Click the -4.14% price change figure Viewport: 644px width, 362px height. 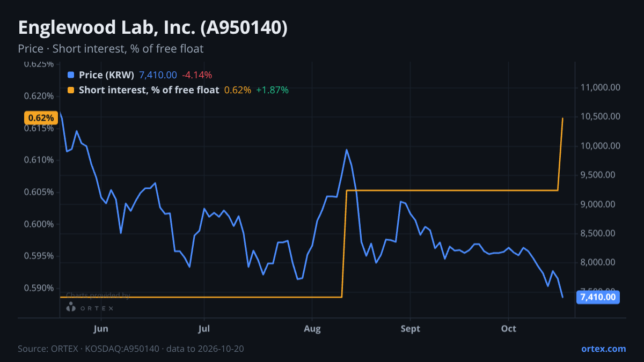point(197,75)
